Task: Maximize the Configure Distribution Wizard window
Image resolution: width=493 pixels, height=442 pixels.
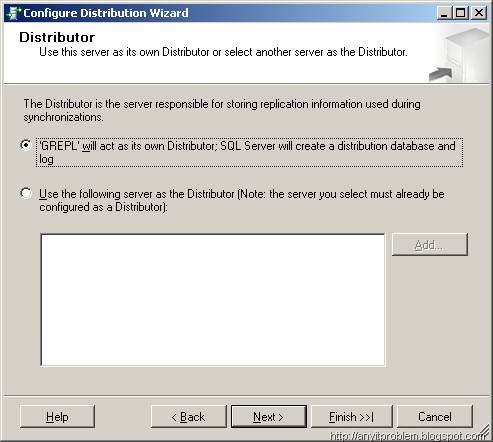Action: [x=461, y=13]
